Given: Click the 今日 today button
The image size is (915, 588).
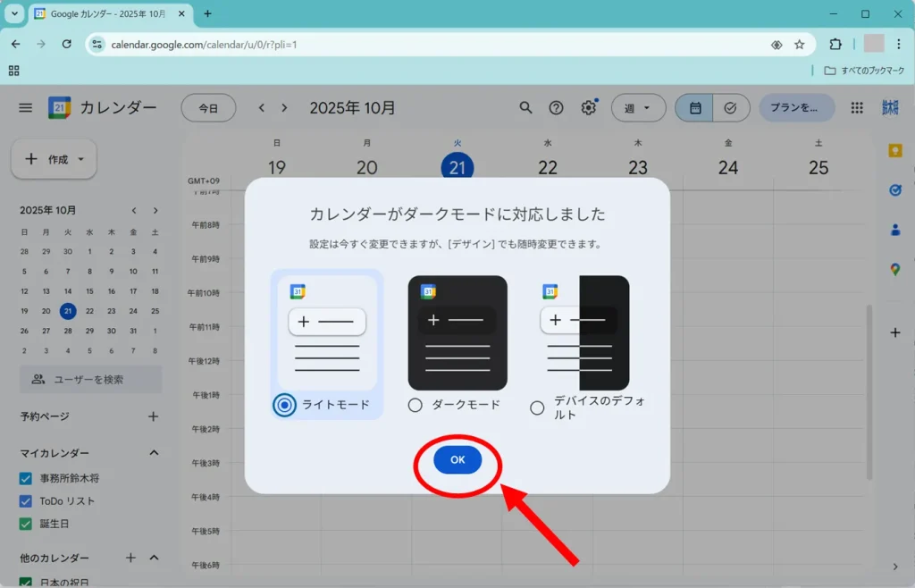Looking at the screenshot, I should [208, 107].
